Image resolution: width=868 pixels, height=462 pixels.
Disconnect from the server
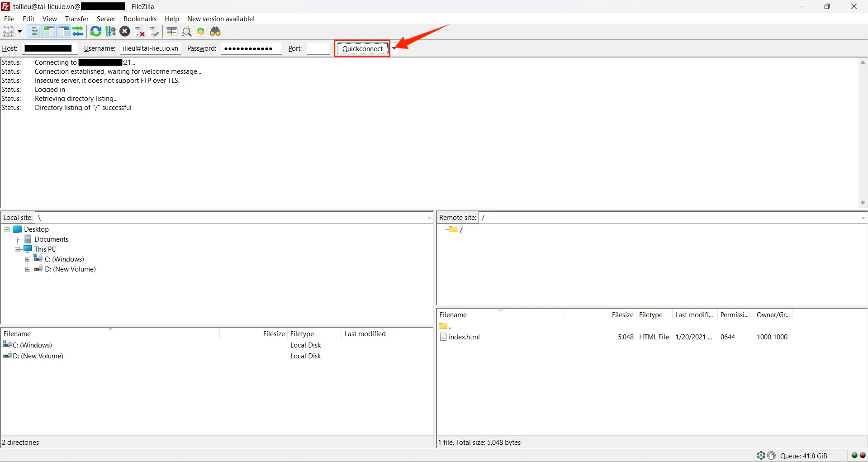point(139,31)
